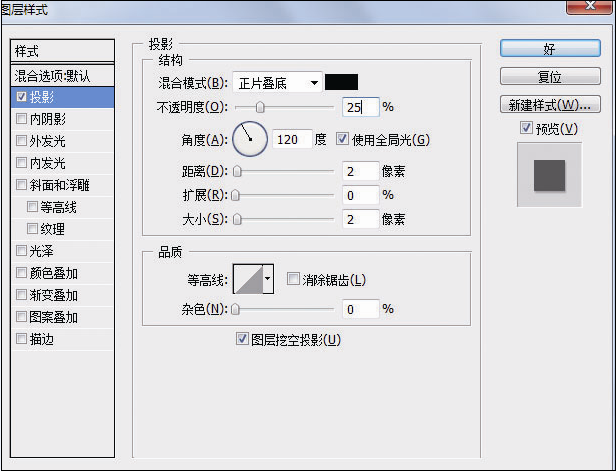Enable the 描边 (Stroke) checkbox

[x=22, y=339]
